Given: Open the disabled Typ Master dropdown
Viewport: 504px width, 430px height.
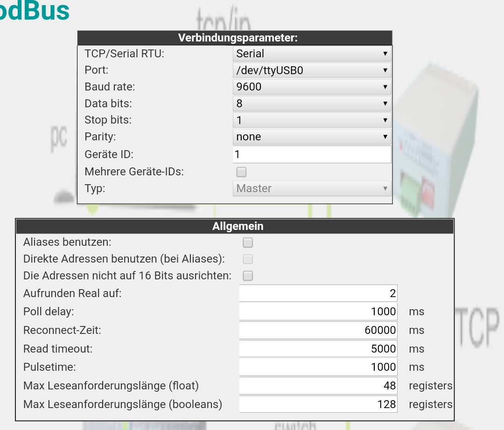Looking at the screenshot, I should pos(312,188).
